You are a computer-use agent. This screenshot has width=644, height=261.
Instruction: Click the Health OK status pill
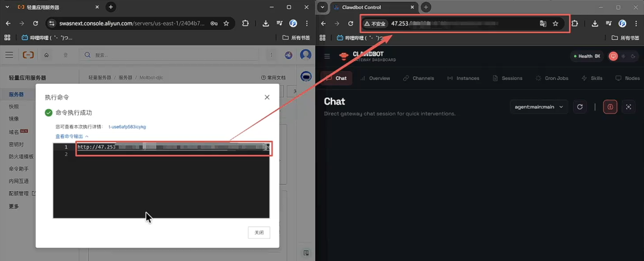(x=587, y=56)
